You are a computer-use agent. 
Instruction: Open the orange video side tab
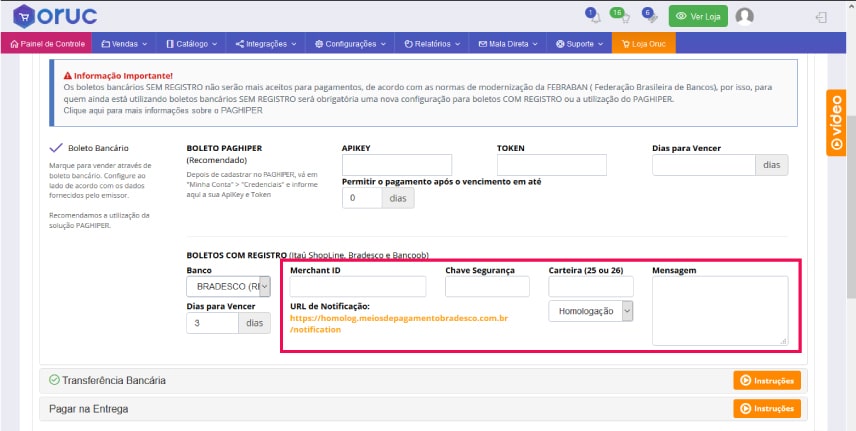pyautogui.click(x=836, y=123)
